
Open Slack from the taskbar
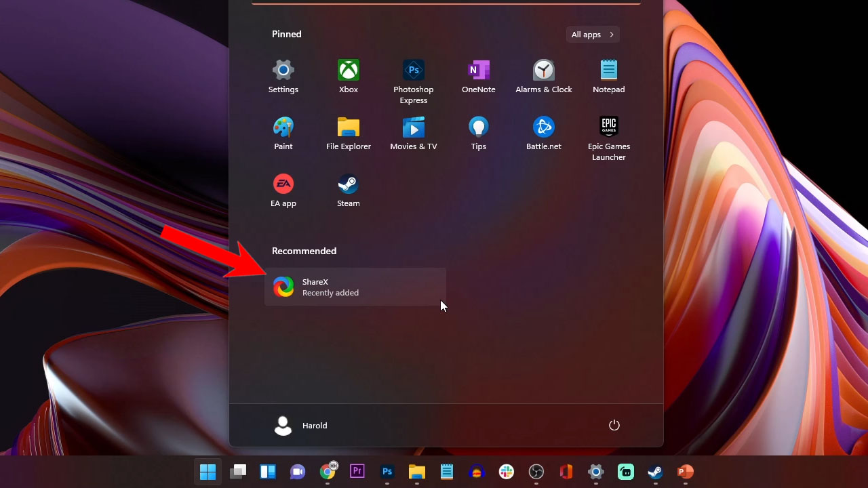[507, 472]
